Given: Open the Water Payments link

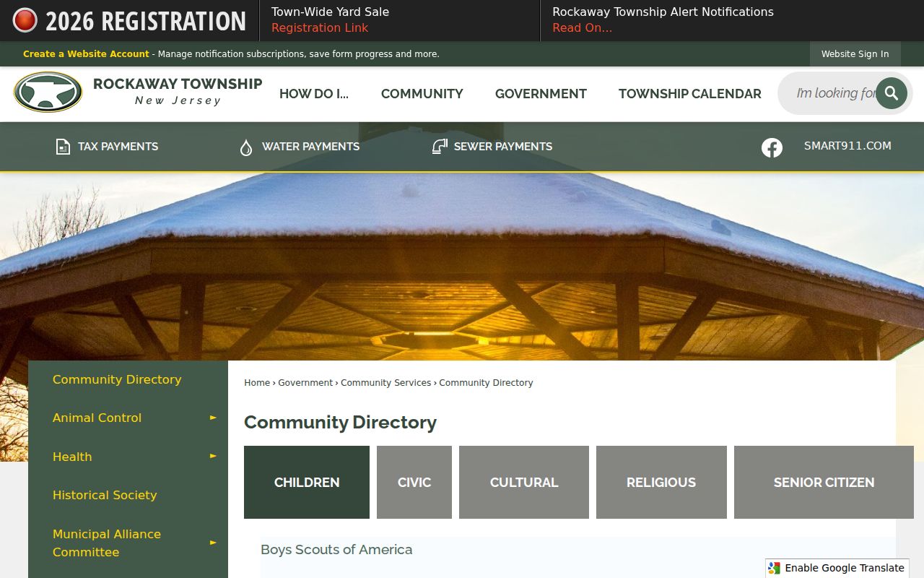Looking at the screenshot, I should coord(310,147).
